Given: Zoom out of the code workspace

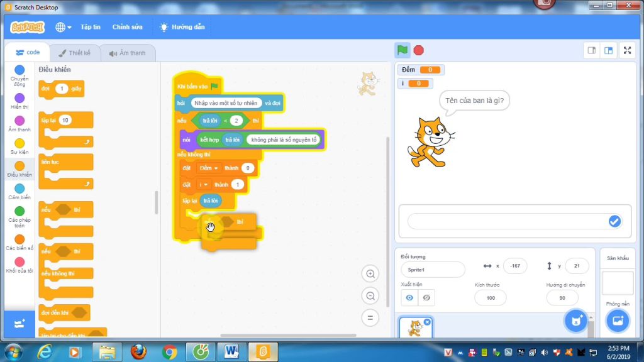Looking at the screenshot, I should (370, 296).
